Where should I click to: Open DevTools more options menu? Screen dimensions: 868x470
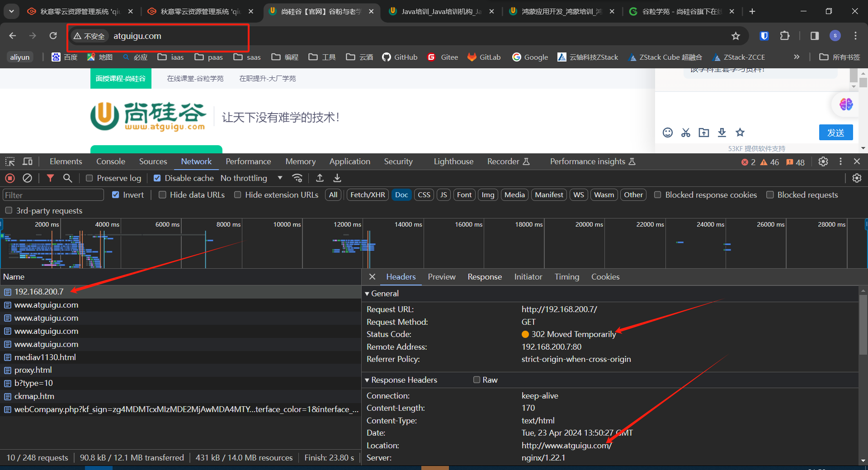point(840,161)
